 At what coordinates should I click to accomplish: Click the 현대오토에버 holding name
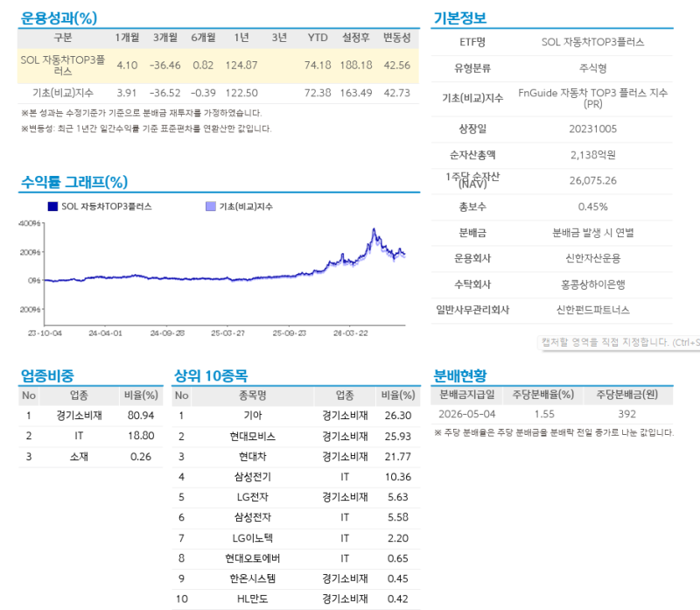coord(253,558)
